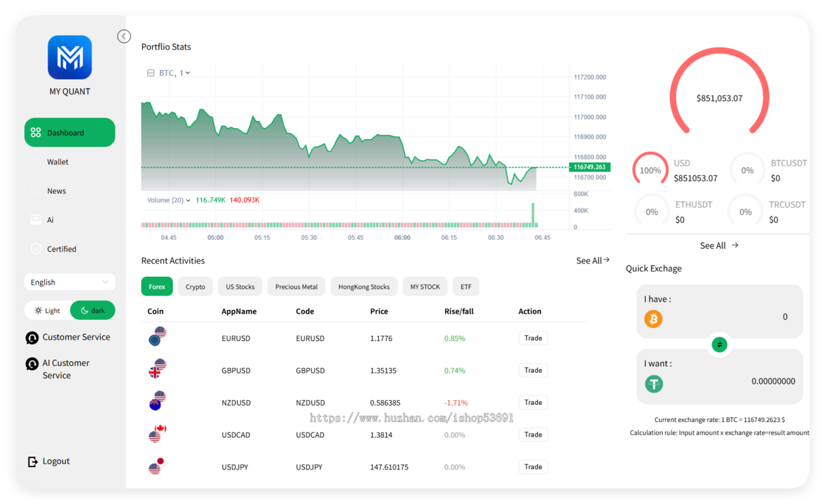Click the MY QUANT logo
The height and width of the screenshot is (504, 825).
point(69,57)
